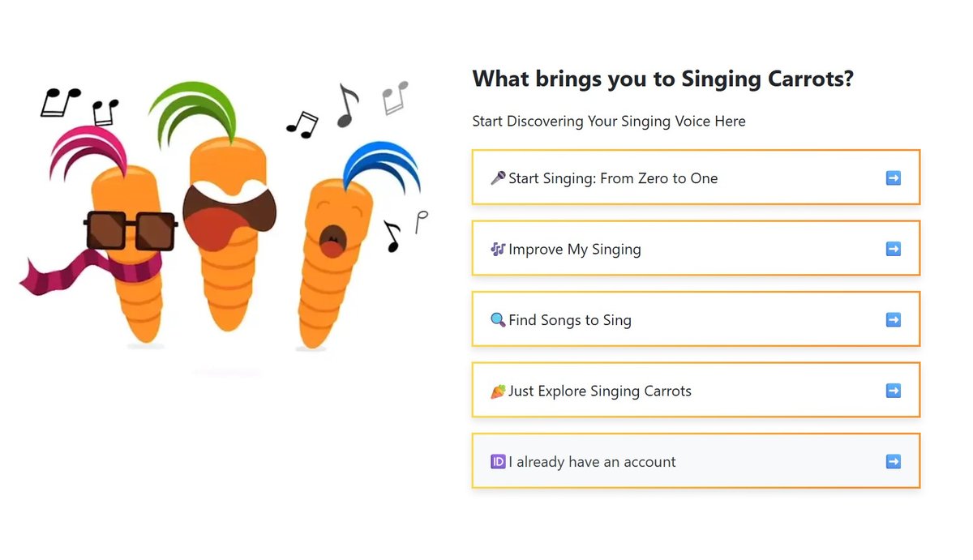Click the music notes icon beside Improve My Singing
This screenshot has width=973, height=560.
click(498, 250)
